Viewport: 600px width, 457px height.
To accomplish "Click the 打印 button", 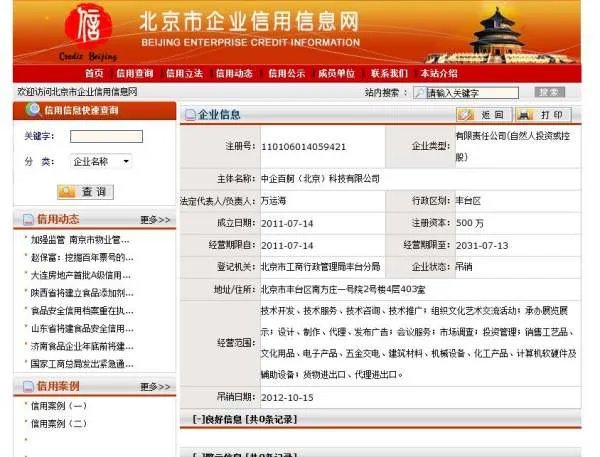I will point(543,115).
